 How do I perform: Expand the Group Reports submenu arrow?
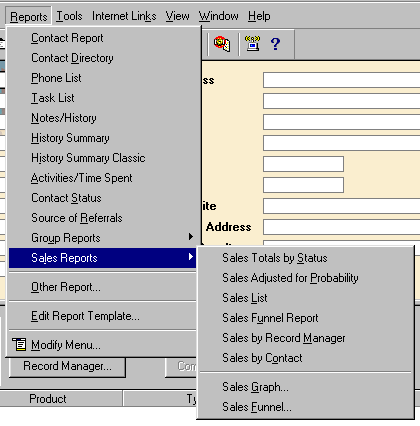(191, 237)
